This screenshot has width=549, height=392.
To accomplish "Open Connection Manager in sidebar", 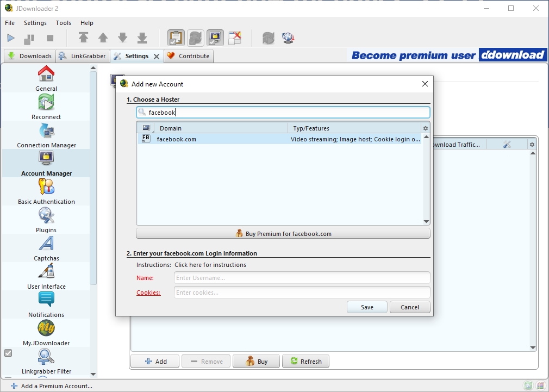I will (46, 135).
